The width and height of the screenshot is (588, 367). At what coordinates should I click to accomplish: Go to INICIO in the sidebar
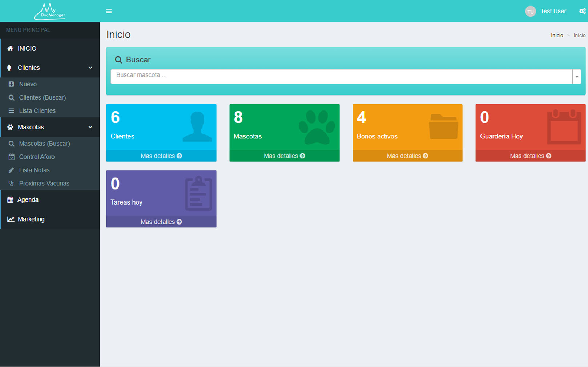pyautogui.click(x=27, y=48)
